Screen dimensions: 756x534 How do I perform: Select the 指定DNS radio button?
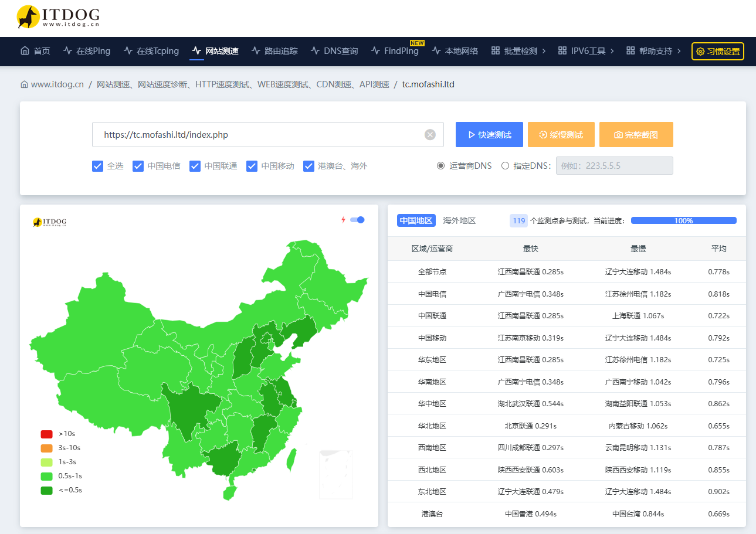(x=506, y=166)
